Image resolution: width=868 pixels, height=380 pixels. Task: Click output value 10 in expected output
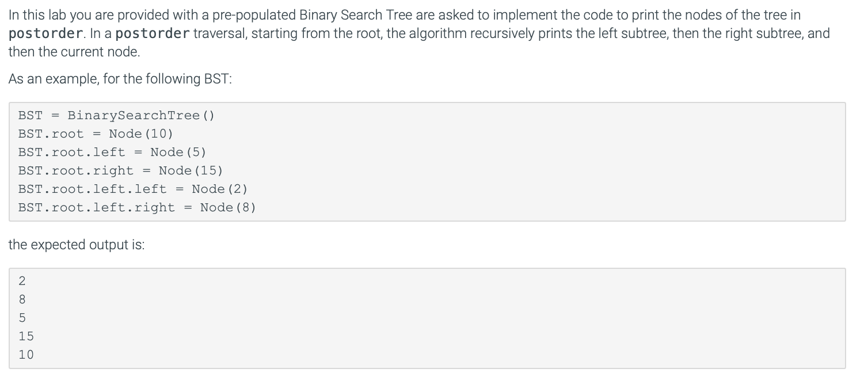26,355
